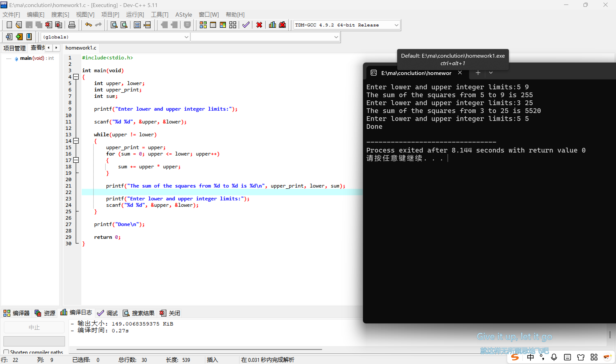616x364 pixels.
Task: Open the TDM-GCC compiler selection dropdown
Action: 396,25
